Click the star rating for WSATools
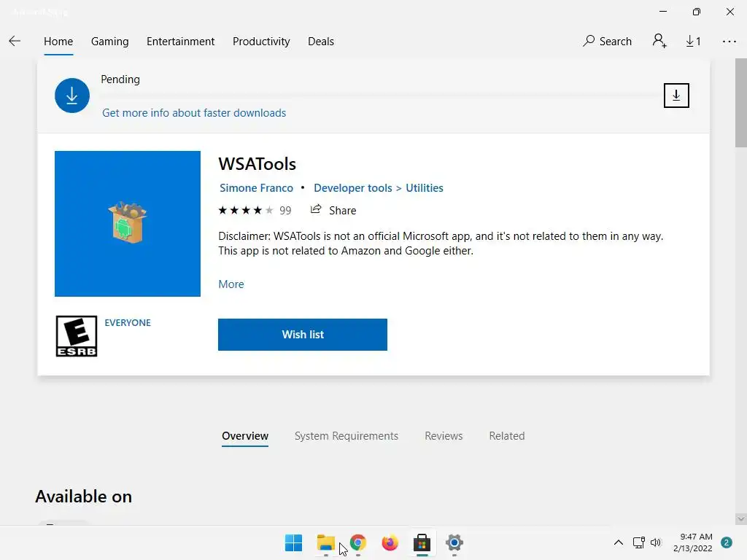The width and height of the screenshot is (747, 560). click(246, 210)
